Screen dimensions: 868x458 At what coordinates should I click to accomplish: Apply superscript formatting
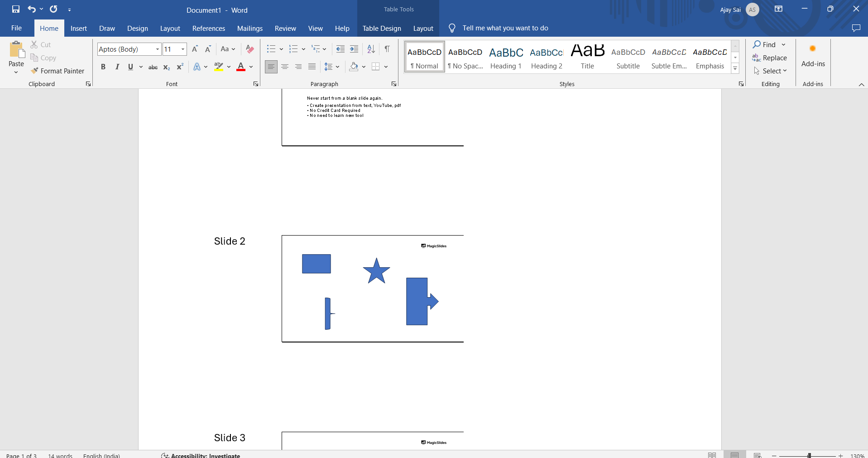[x=180, y=67]
